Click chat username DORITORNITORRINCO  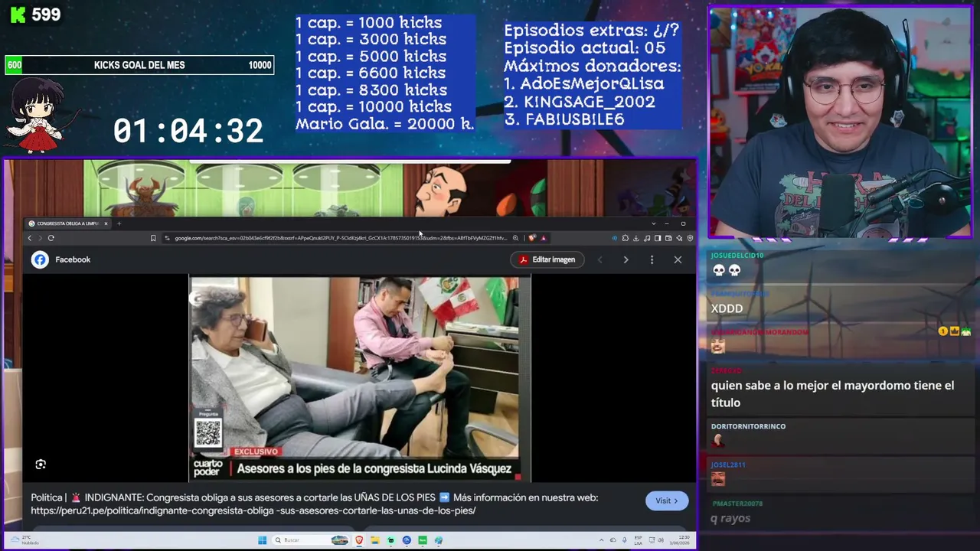click(x=748, y=426)
